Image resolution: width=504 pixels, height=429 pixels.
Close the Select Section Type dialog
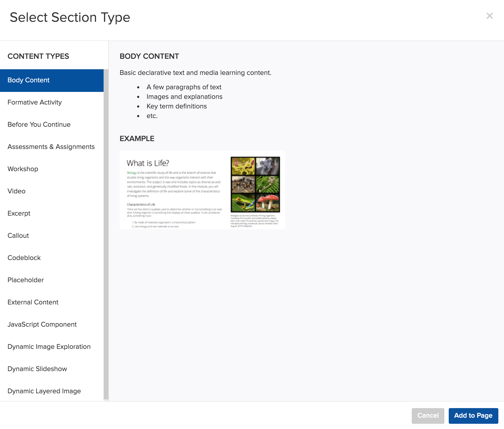click(x=489, y=16)
